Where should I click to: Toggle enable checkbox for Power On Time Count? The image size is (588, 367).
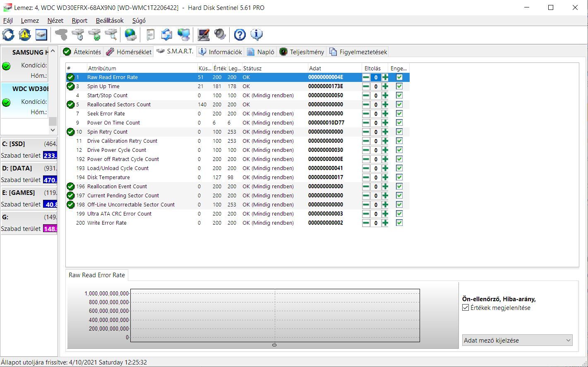pos(399,123)
